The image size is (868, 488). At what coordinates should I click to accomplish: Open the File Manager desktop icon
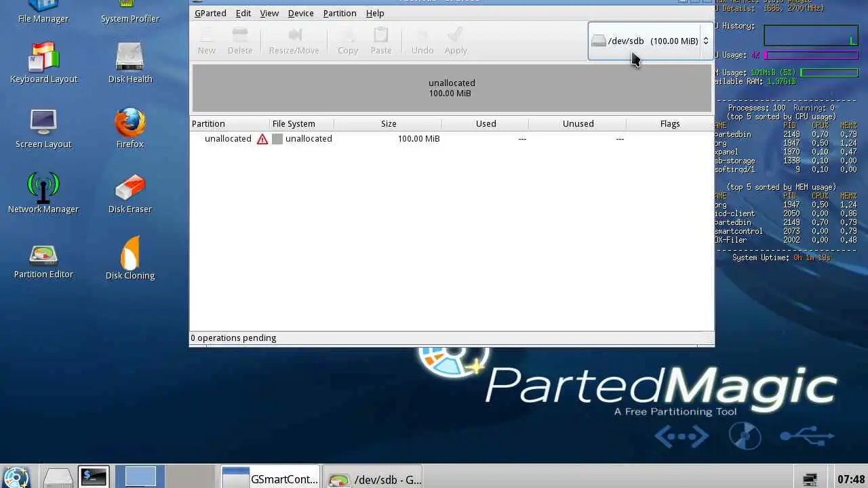(x=43, y=12)
